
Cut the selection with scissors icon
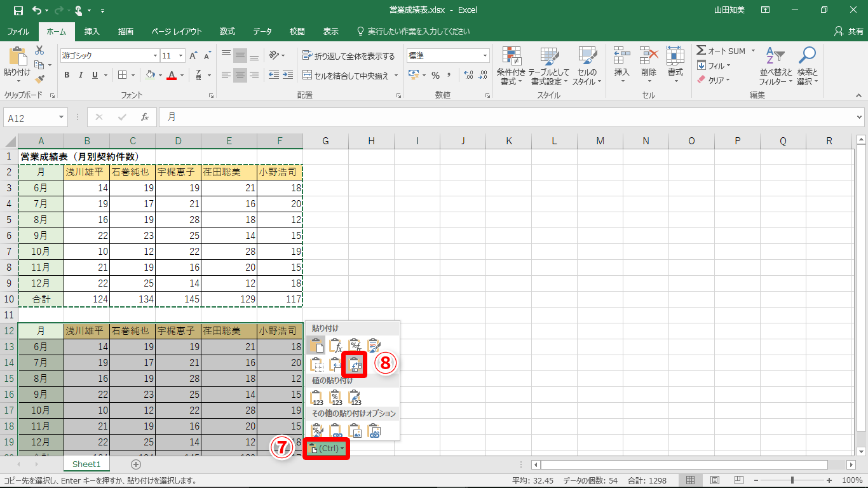pos(39,50)
